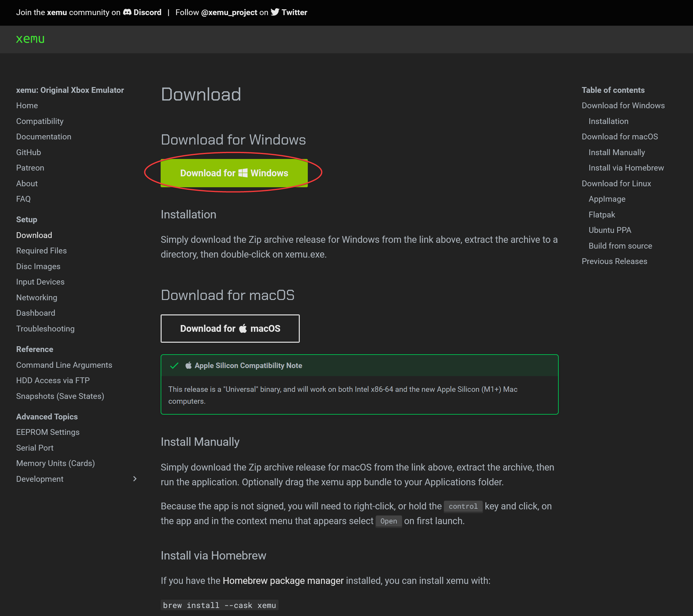The width and height of the screenshot is (693, 616).
Task: Jump to Install via Homebrew in the table of contents
Action: coord(626,168)
